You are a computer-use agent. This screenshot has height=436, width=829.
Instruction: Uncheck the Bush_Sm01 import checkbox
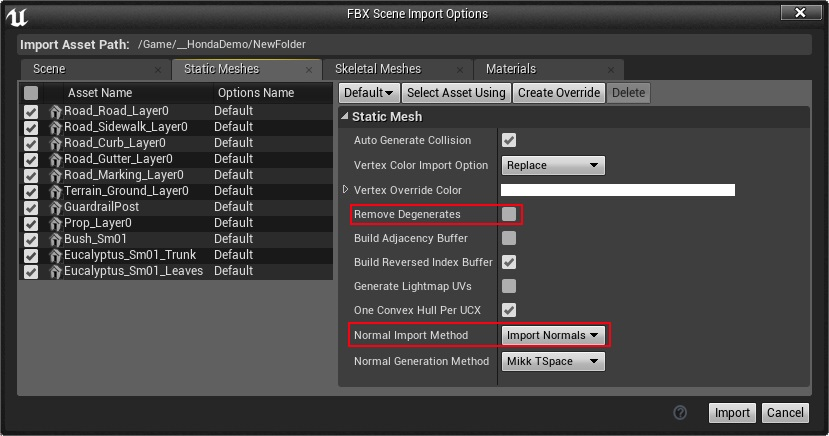(x=31, y=239)
